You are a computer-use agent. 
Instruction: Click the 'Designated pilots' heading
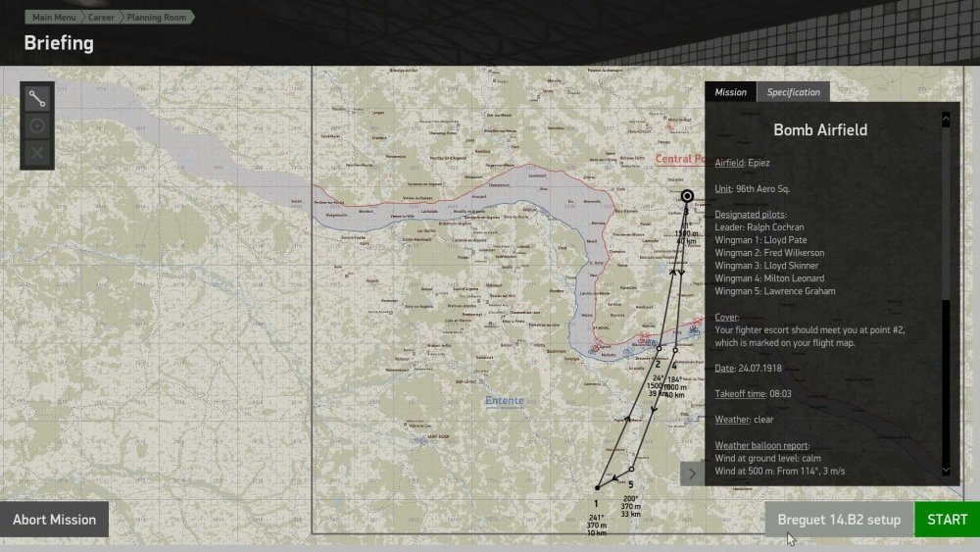(x=751, y=215)
